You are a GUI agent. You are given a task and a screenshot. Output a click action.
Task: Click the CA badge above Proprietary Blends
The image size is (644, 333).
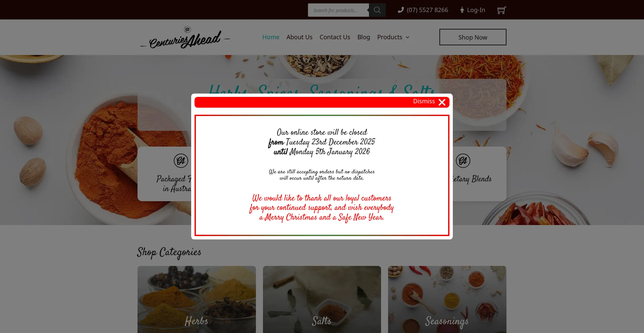pyautogui.click(x=463, y=161)
